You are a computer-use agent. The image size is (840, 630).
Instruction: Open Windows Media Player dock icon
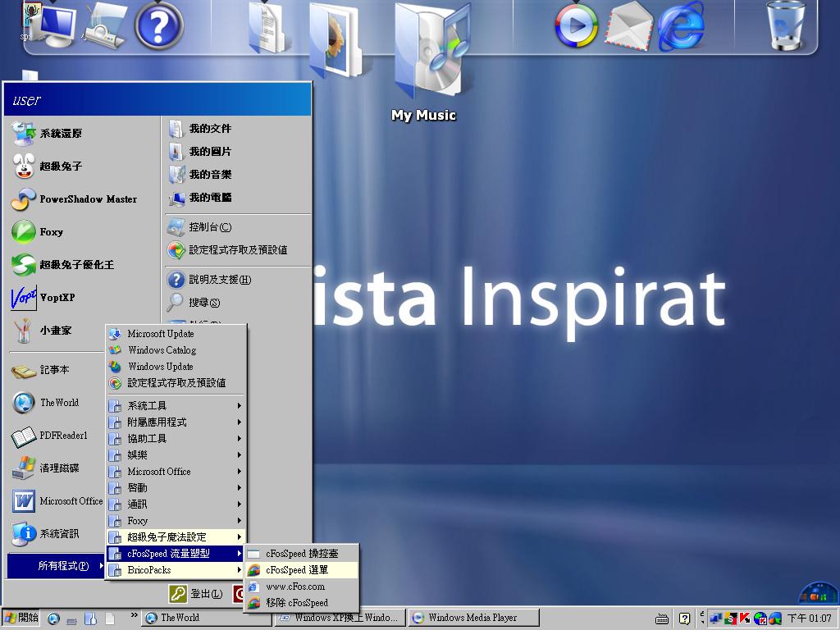pyautogui.click(x=576, y=26)
